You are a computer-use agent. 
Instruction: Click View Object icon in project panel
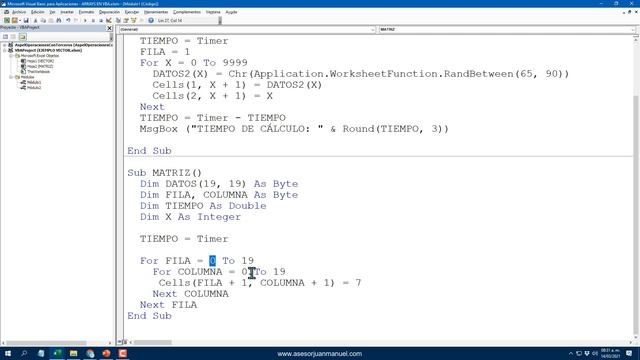click(x=13, y=37)
